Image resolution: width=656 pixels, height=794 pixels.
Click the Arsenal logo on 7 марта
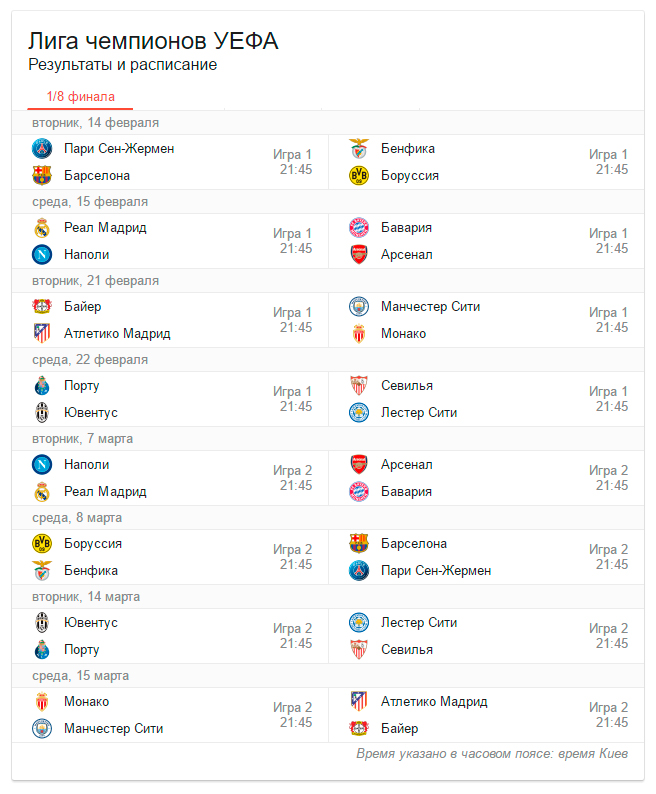click(359, 465)
